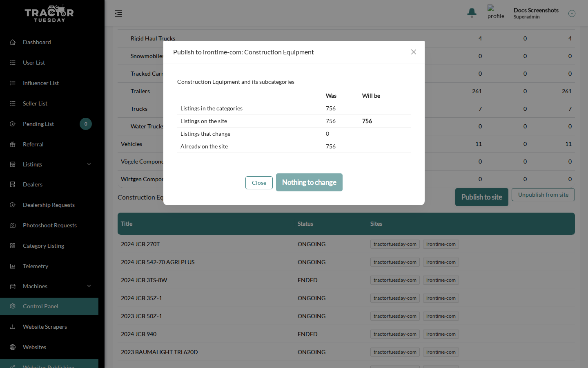Click the Websites globe icon
588x368 pixels.
tap(13, 347)
